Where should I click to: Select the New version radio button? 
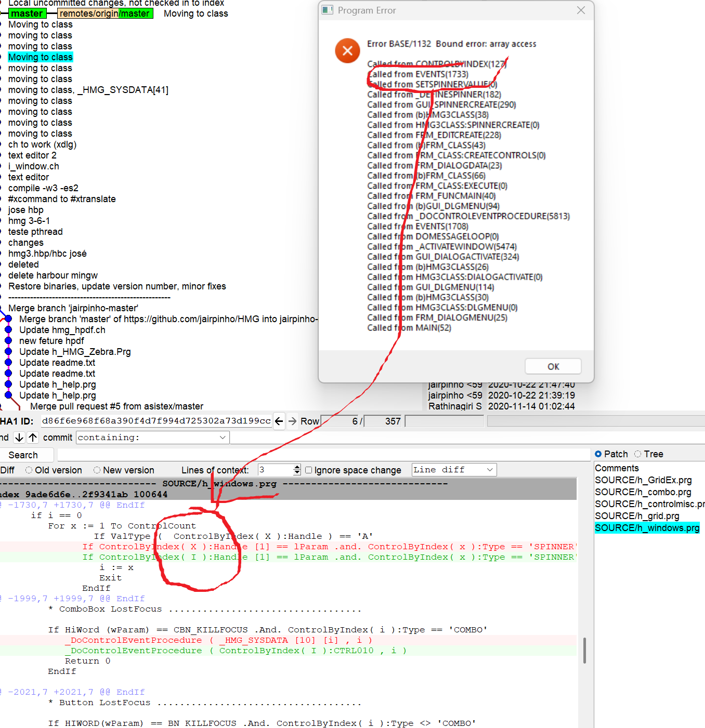click(x=97, y=470)
